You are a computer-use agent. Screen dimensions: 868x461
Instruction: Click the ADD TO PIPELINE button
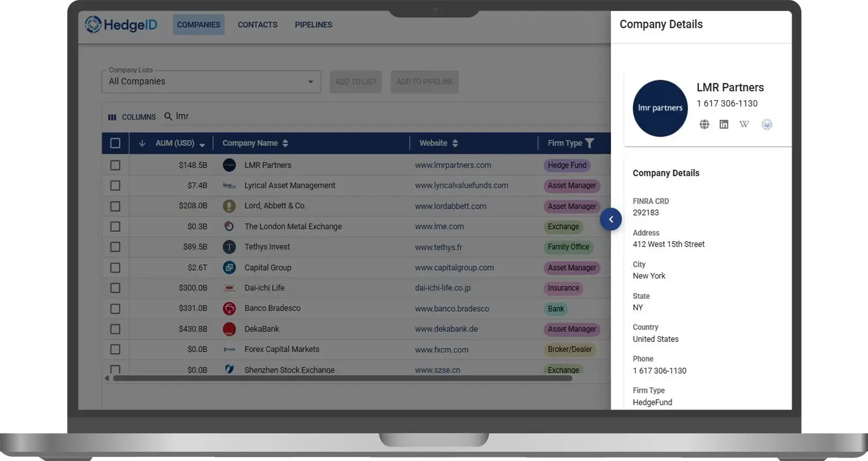click(x=425, y=82)
